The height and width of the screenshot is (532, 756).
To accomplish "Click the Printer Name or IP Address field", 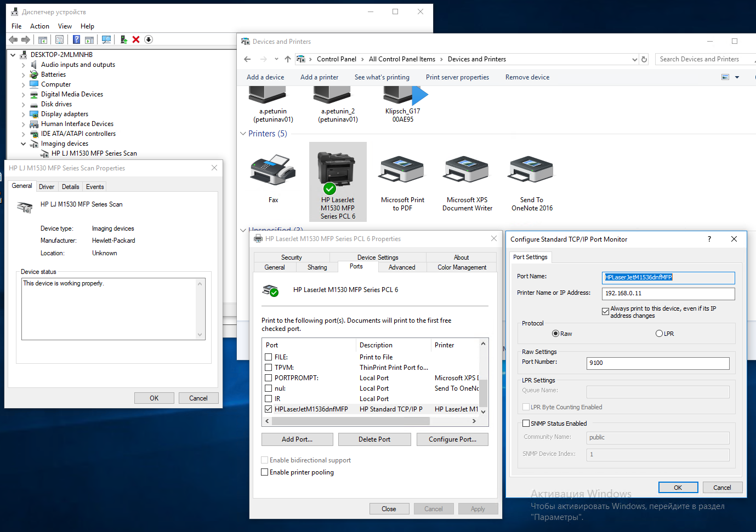I will pyautogui.click(x=668, y=293).
